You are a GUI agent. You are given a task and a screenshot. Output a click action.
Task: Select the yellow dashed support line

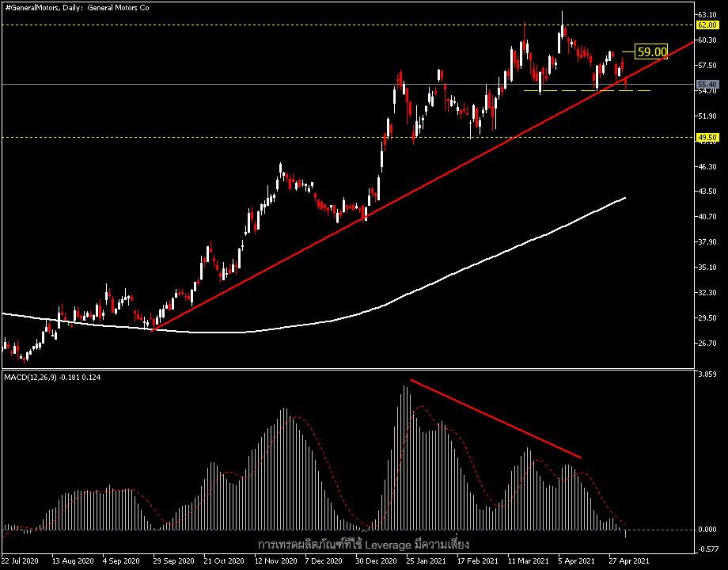[554, 91]
